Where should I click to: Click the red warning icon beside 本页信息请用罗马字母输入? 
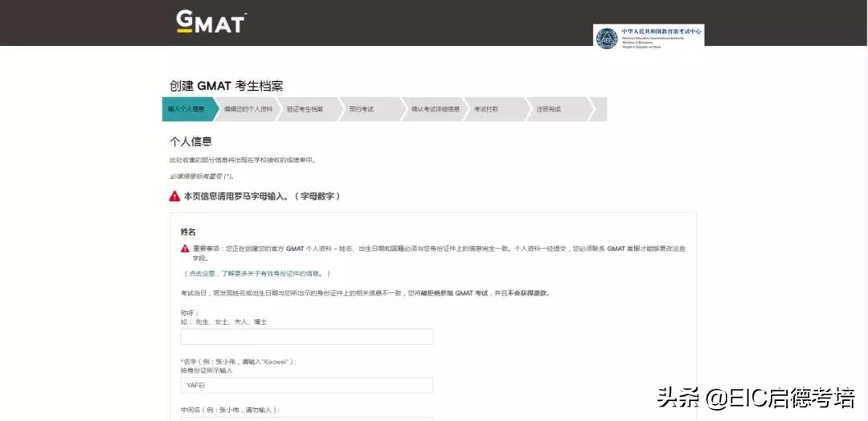tap(175, 196)
